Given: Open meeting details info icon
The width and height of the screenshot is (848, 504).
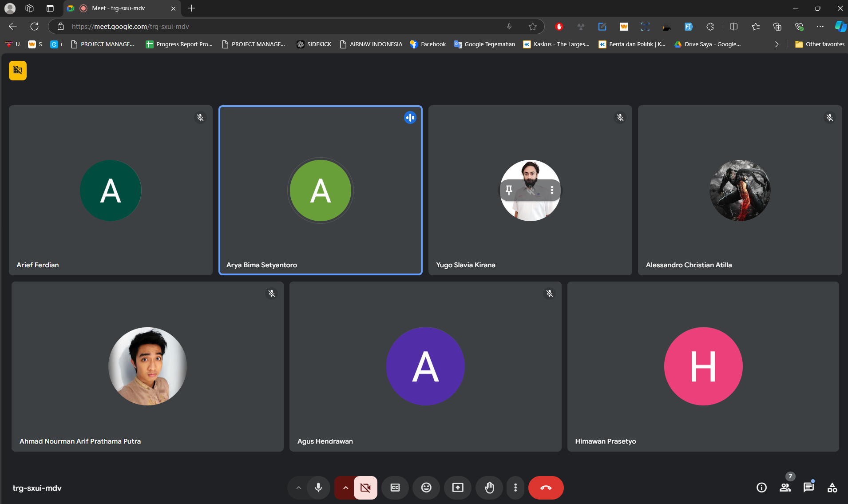Looking at the screenshot, I should tap(761, 488).
